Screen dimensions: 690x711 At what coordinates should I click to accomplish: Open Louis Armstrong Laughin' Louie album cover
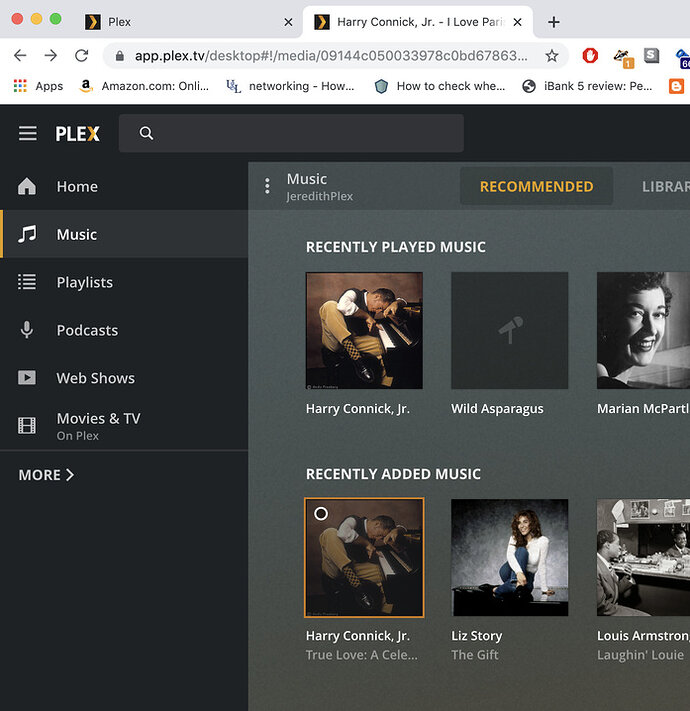643,558
